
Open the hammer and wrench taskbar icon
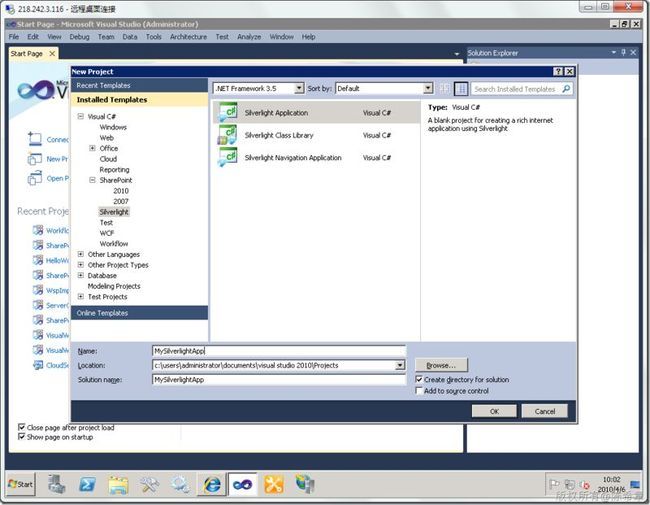pyautogui.click(x=150, y=484)
